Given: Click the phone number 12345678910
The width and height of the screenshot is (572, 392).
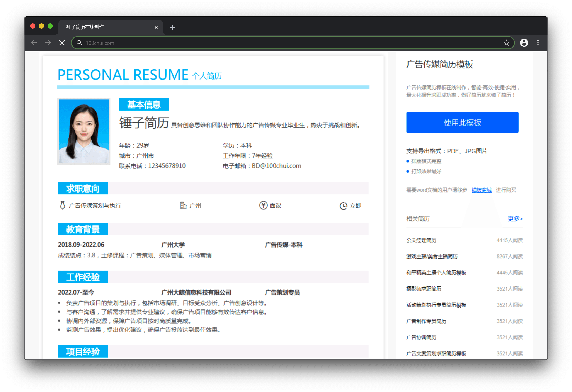Looking at the screenshot, I should 167,166.
